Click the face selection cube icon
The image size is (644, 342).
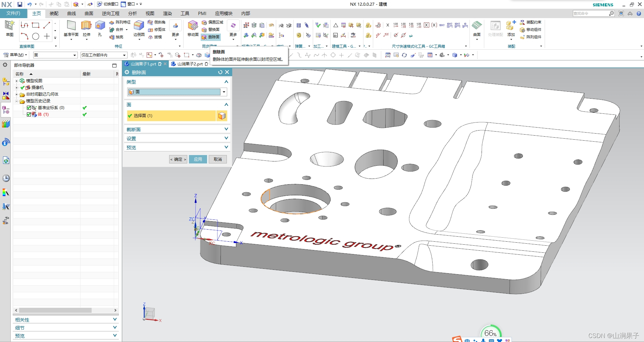222,116
